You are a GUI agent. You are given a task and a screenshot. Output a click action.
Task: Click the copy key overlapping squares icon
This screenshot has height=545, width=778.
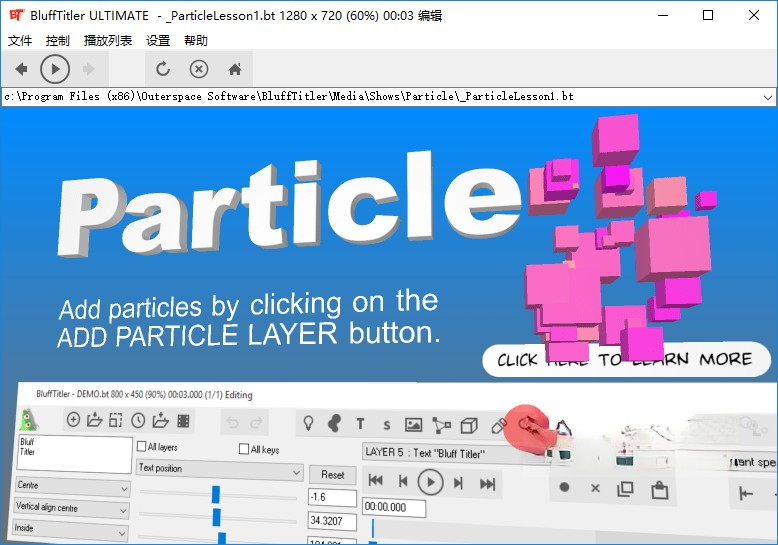click(625, 489)
